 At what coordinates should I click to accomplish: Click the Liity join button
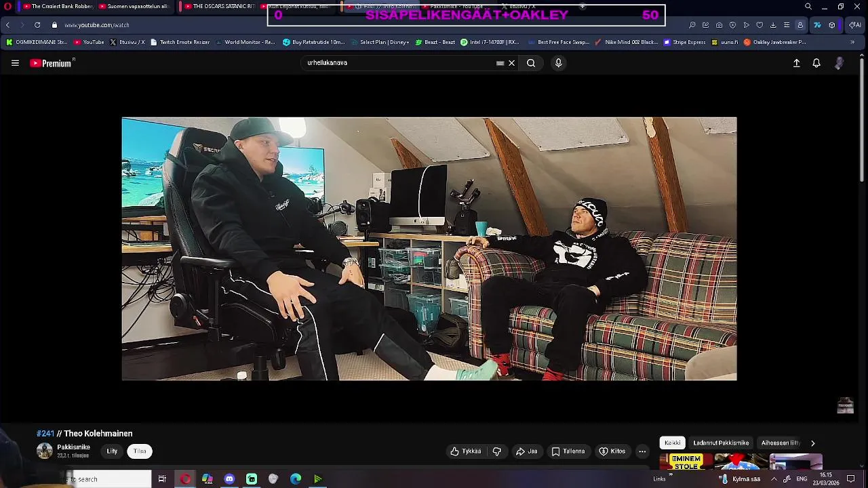coord(112,451)
